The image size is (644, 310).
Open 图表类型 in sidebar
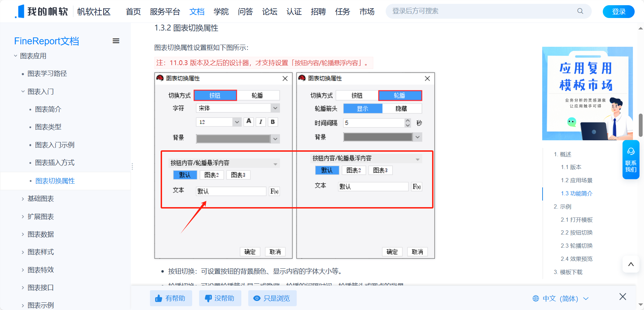(48, 127)
